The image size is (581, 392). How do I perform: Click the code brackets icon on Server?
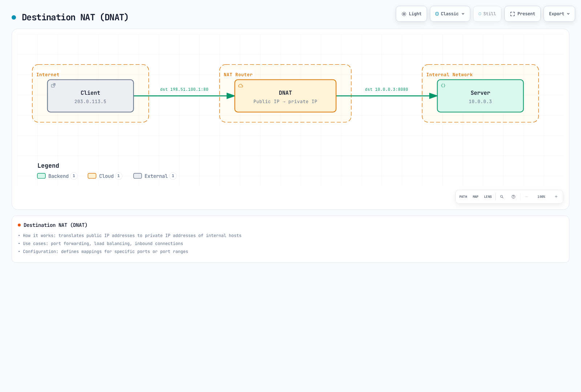click(443, 86)
